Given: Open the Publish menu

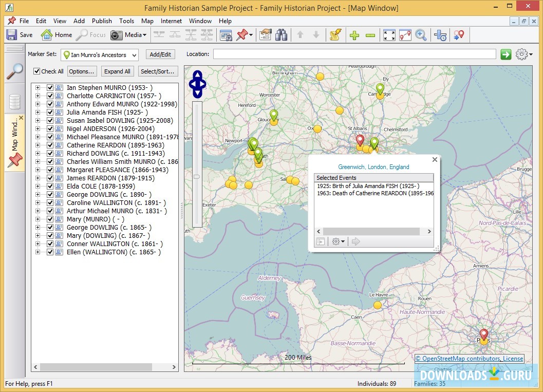Looking at the screenshot, I should [102, 21].
